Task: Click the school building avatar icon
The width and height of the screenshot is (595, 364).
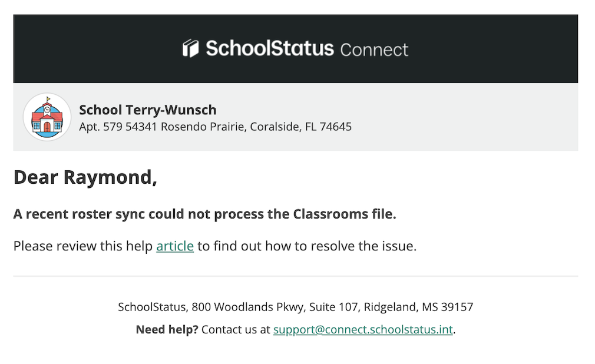Action: (47, 117)
